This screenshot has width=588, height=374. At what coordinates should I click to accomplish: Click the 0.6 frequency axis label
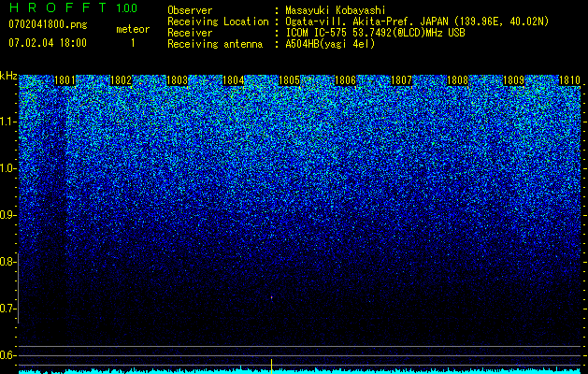tap(7, 355)
